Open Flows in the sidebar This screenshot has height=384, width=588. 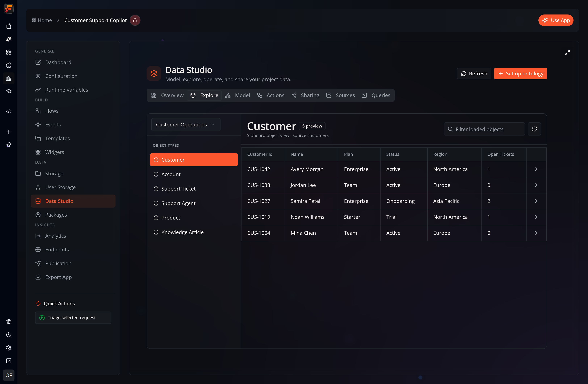tap(73, 111)
